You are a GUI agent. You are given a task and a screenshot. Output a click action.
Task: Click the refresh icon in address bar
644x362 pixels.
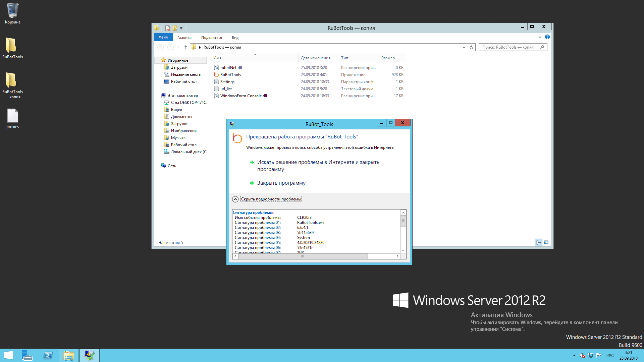coord(471,47)
